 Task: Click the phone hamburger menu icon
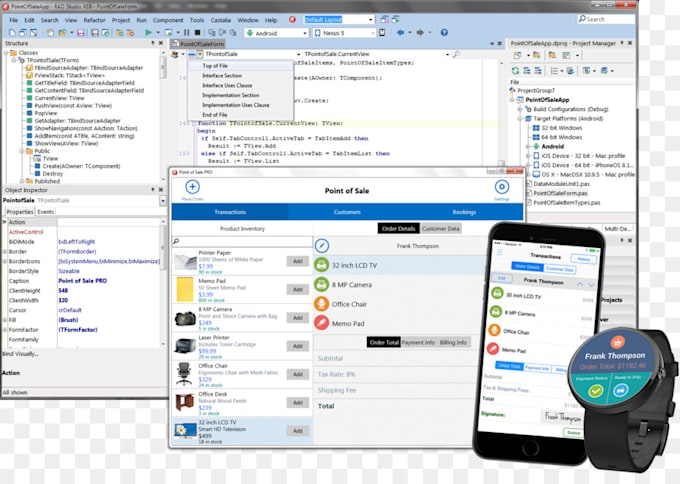[x=500, y=252]
